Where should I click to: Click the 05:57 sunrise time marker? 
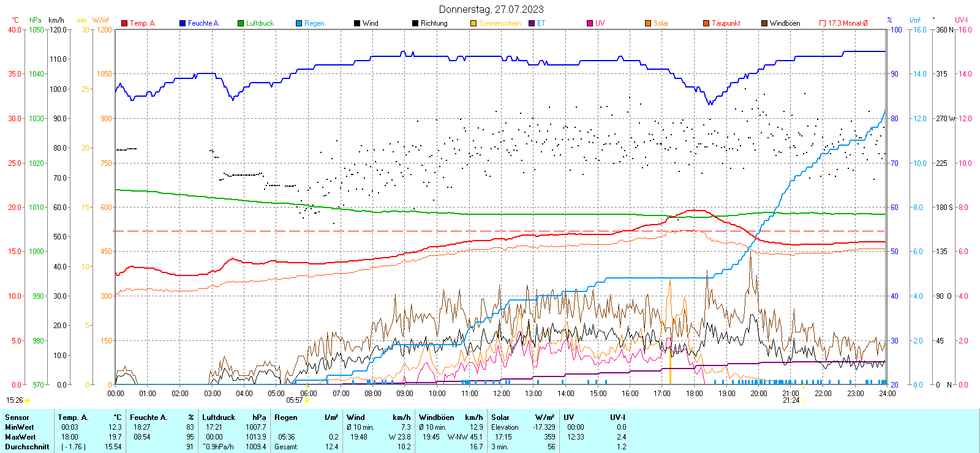295,400
